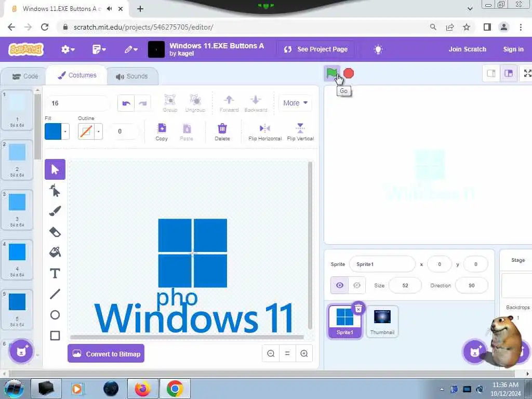Click the undo arrow
This screenshot has height=399, width=532.
[x=126, y=103]
